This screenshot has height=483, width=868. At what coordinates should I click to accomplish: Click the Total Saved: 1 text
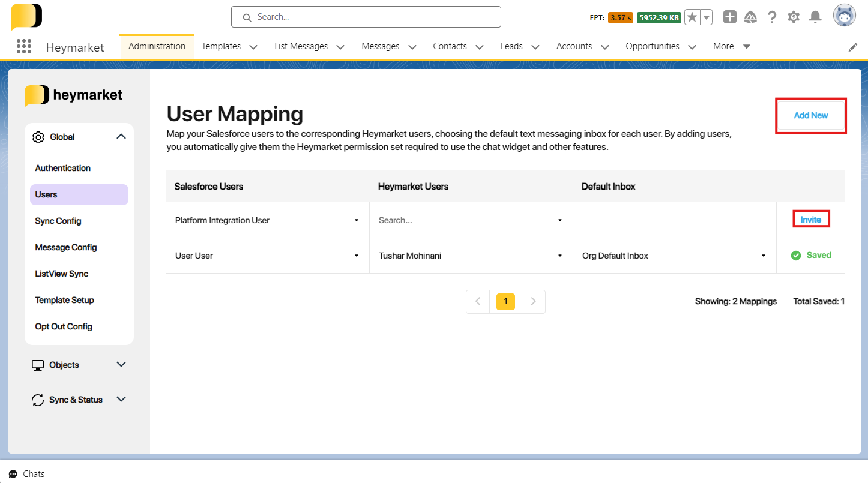pyautogui.click(x=819, y=302)
